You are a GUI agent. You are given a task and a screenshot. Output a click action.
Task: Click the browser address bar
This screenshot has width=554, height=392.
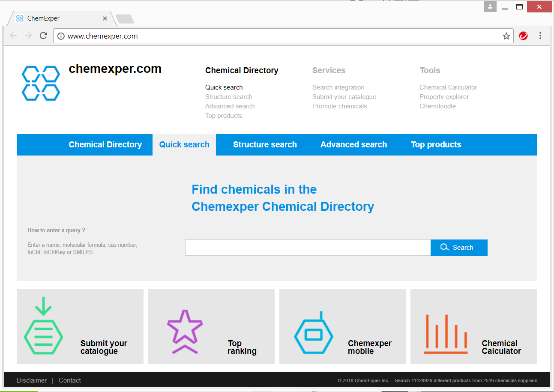pos(283,36)
